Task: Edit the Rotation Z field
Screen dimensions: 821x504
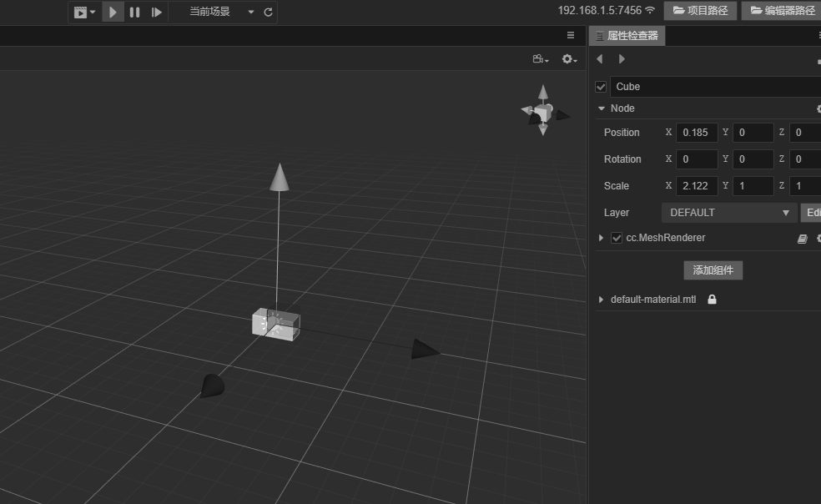Action: click(805, 159)
